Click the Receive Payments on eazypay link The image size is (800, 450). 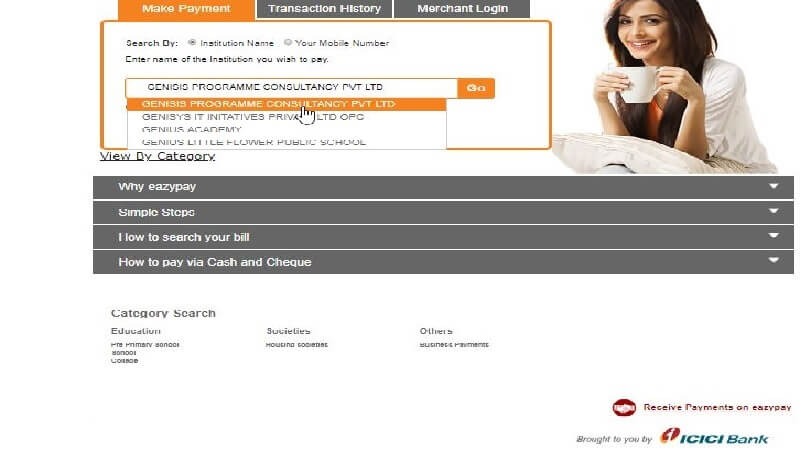(717, 408)
